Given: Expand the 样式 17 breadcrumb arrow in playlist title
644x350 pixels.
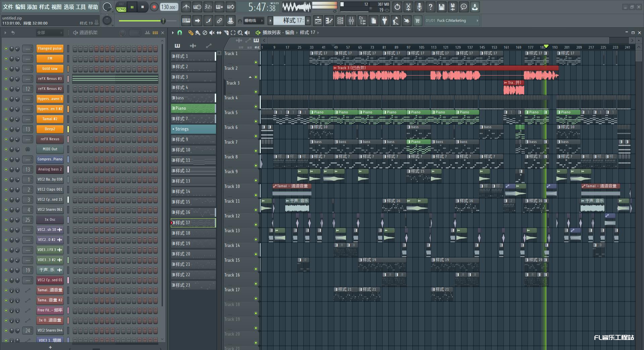Looking at the screenshot, I should [x=318, y=33].
